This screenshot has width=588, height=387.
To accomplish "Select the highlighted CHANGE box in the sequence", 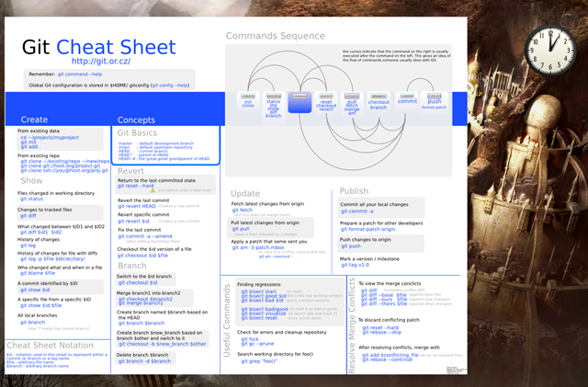I will click(300, 102).
